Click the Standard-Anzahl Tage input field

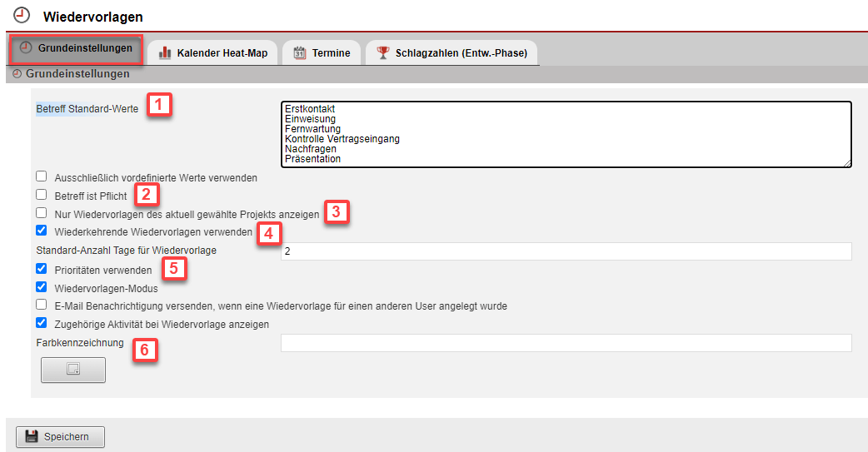click(566, 251)
